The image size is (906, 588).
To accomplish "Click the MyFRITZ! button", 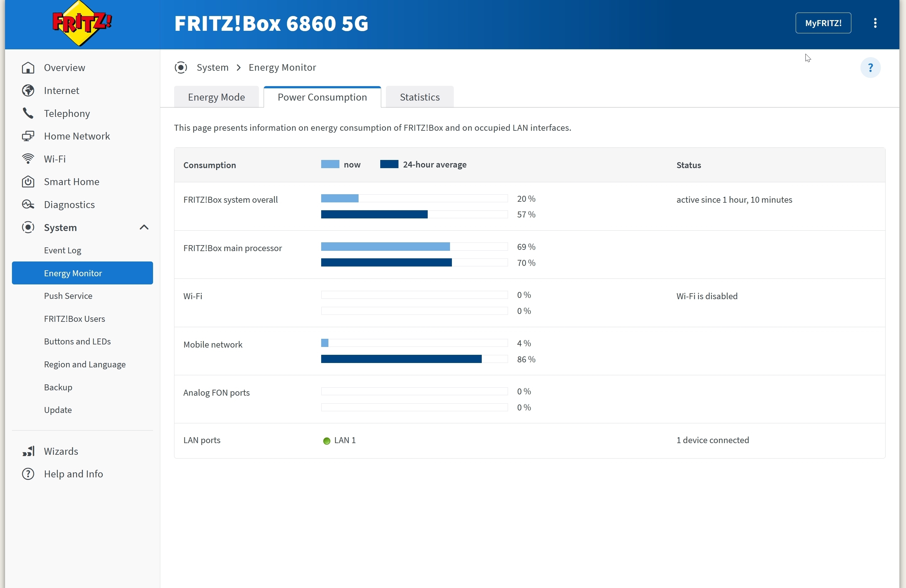I will 823,23.
